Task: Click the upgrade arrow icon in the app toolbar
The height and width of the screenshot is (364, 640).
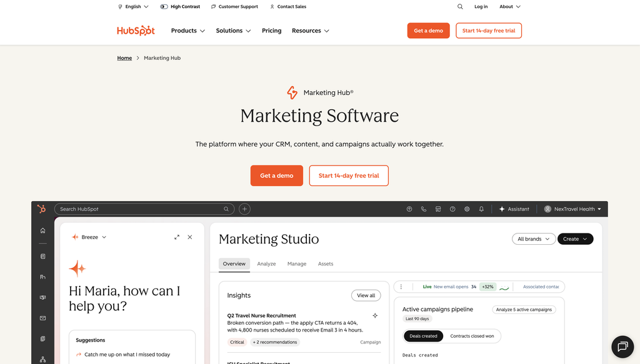Action: [409, 209]
